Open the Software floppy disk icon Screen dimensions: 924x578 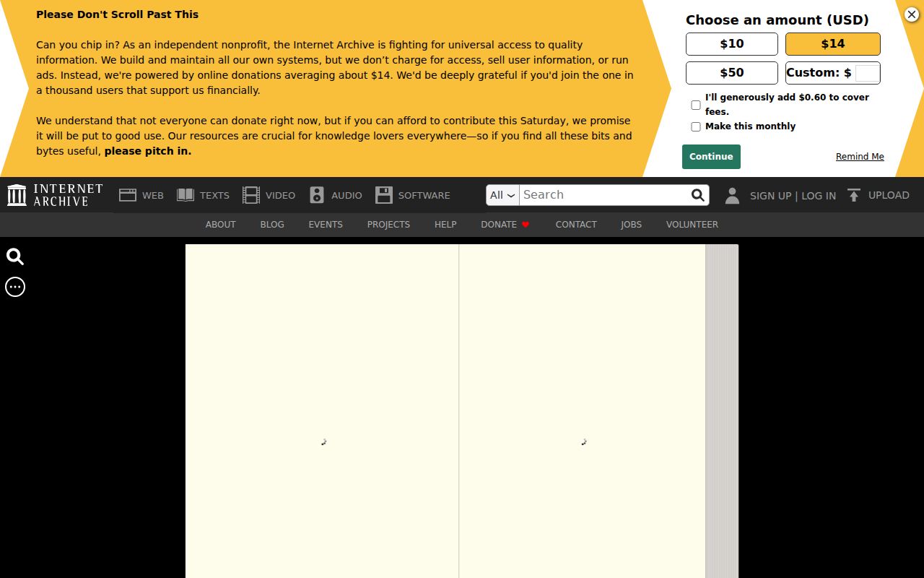point(384,195)
